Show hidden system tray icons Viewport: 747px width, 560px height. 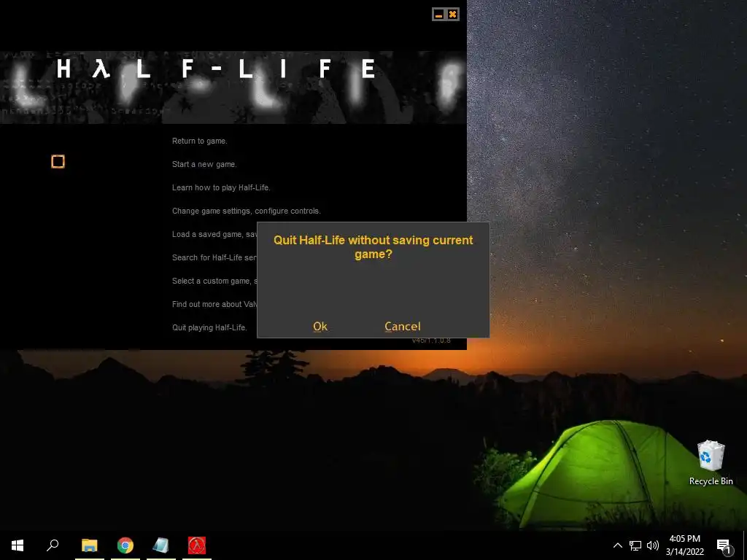(x=617, y=545)
